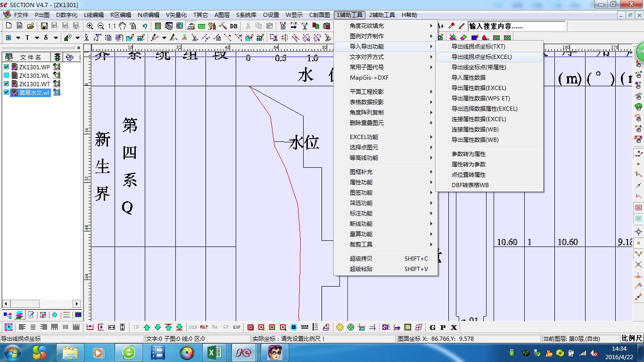The height and width of the screenshot is (362, 644).
Task: Expand 角度花纹填充 submenu
Action: [x=386, y=26]
